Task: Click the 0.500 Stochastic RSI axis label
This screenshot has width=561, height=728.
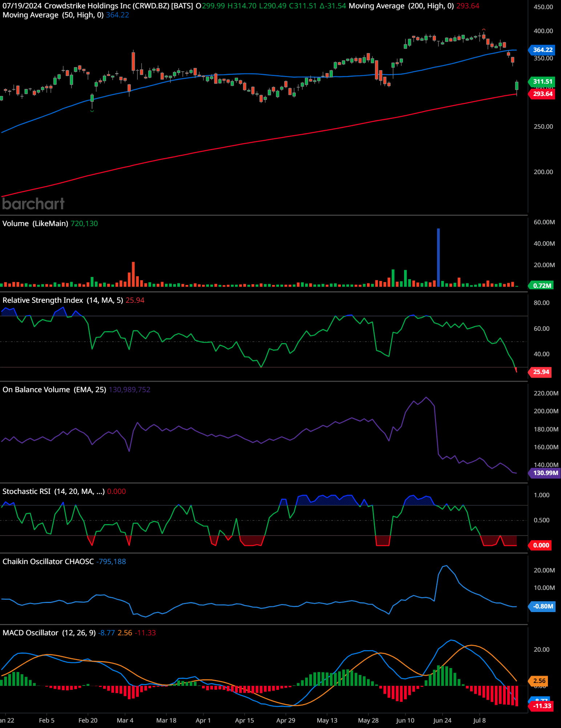Action: [541, 520]
